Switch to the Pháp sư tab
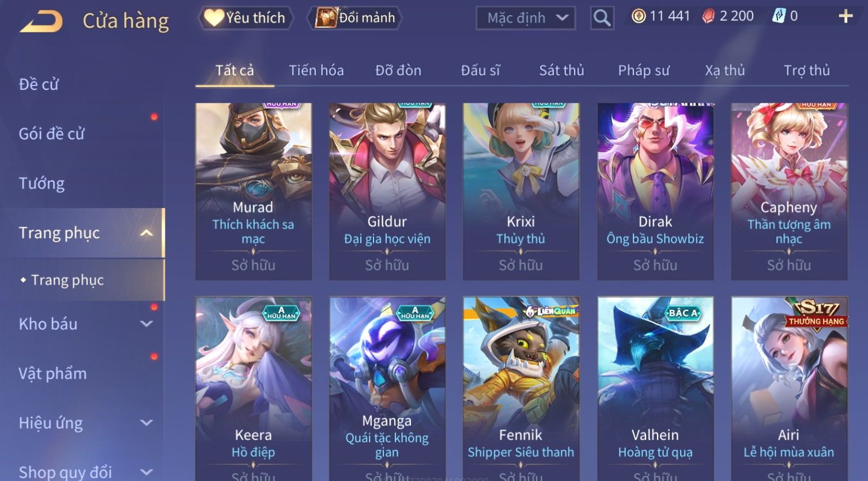The width and height of the screenshot is (868, 481). 644,70
